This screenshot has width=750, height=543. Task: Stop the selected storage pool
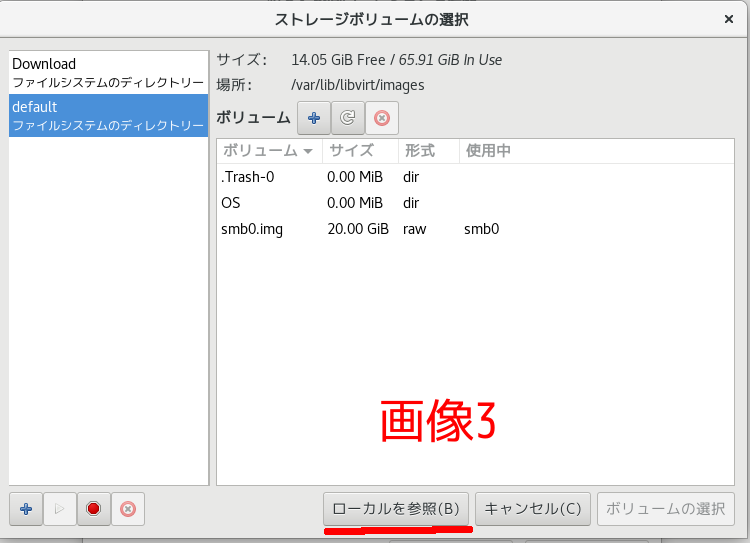[x=94, y=509]
